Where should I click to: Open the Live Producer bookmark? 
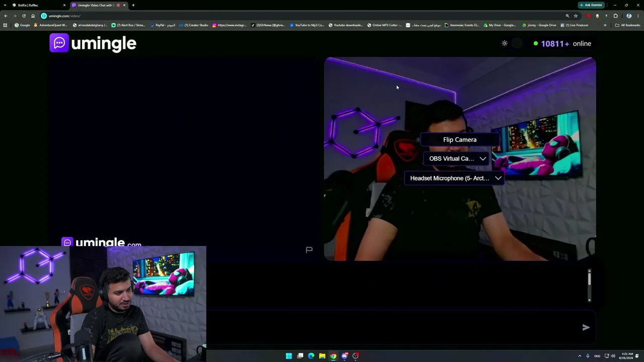[x=575, y=25]
